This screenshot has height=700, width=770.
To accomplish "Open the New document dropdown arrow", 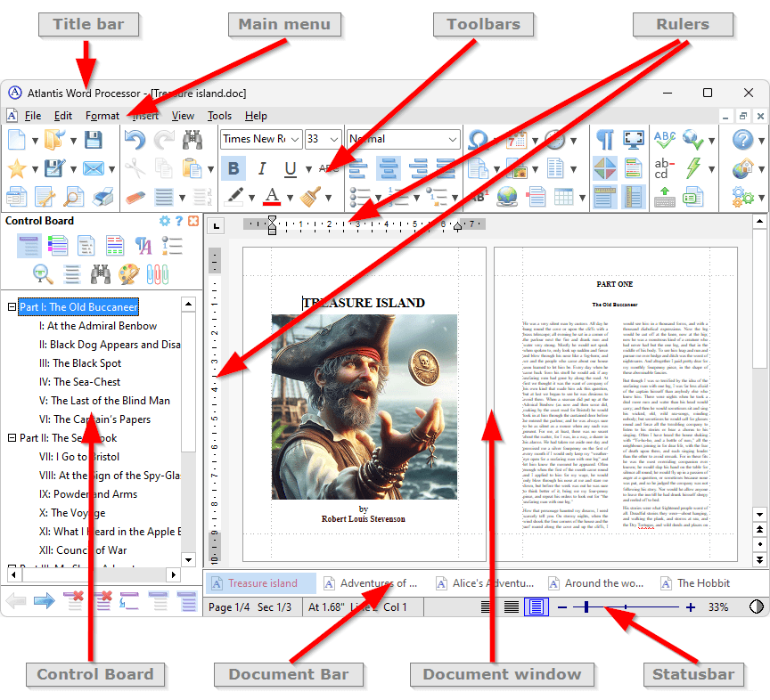I will pyautogui.click(x=35, y=141).
